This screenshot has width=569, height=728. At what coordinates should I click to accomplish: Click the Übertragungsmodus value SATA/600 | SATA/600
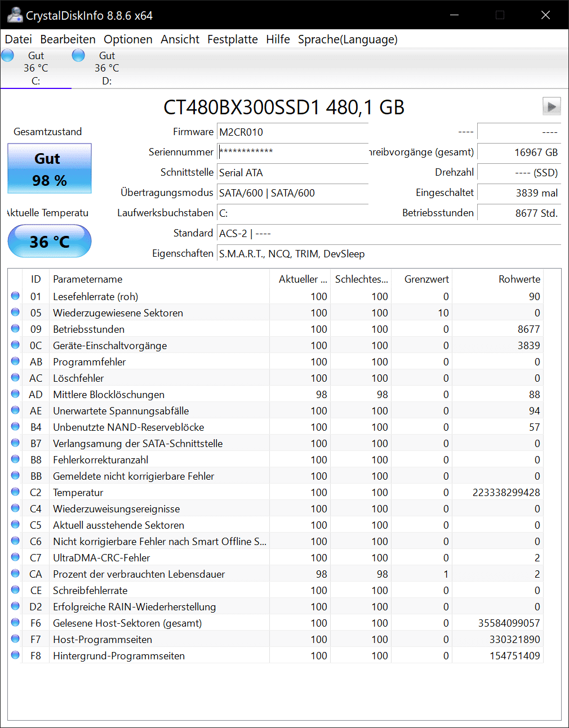click(292, 193)
